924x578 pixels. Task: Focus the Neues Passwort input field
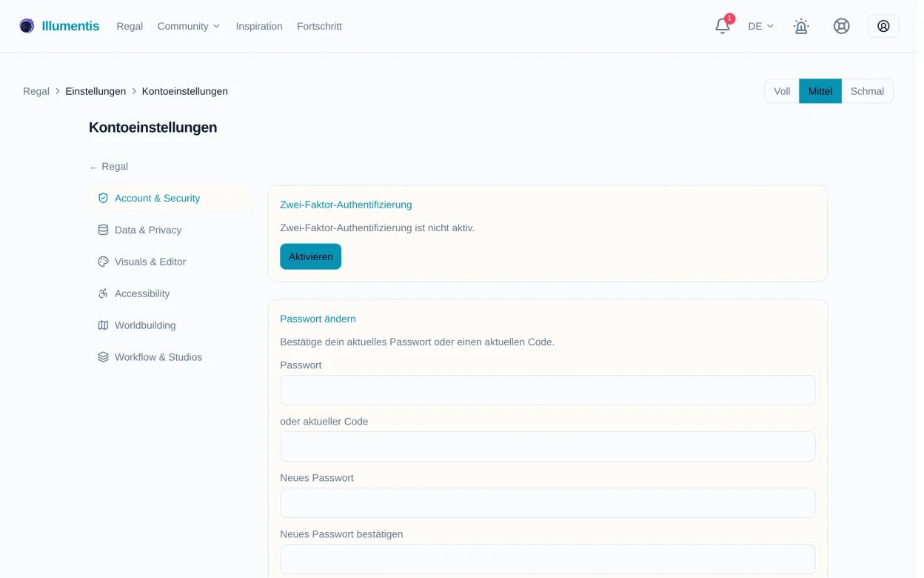547,502
